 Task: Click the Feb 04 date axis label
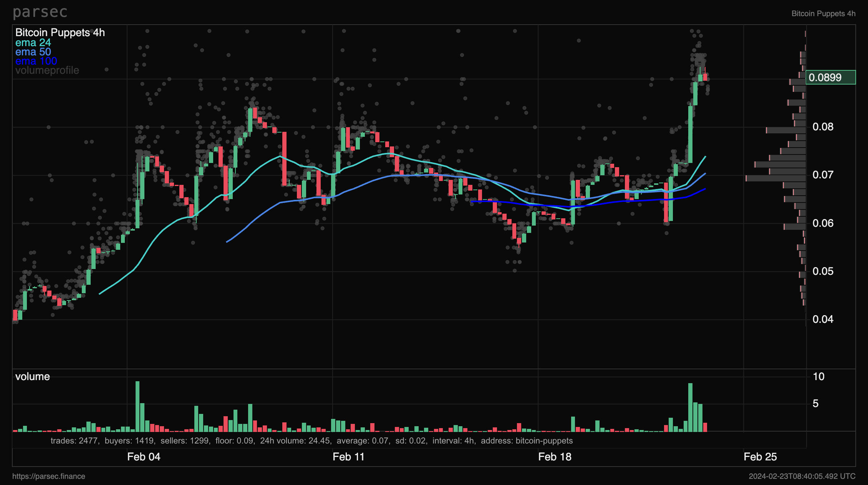(x=144, y=457)
